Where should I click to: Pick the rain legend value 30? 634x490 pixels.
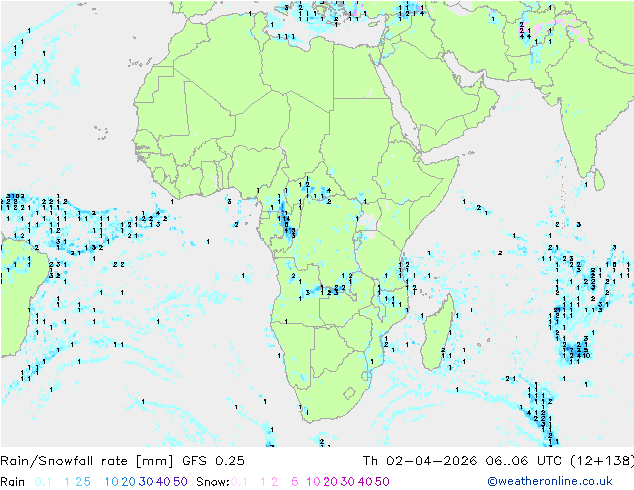pos(146,482)
